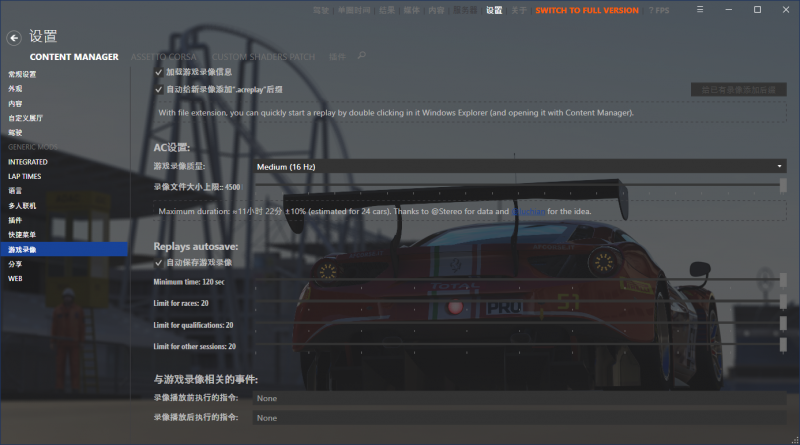
Task: Switch to the 内容 top tab
Action: point(436,10)
